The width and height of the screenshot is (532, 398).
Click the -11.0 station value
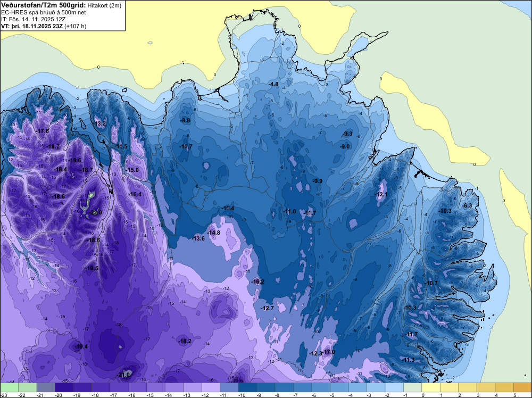[290, 211]
